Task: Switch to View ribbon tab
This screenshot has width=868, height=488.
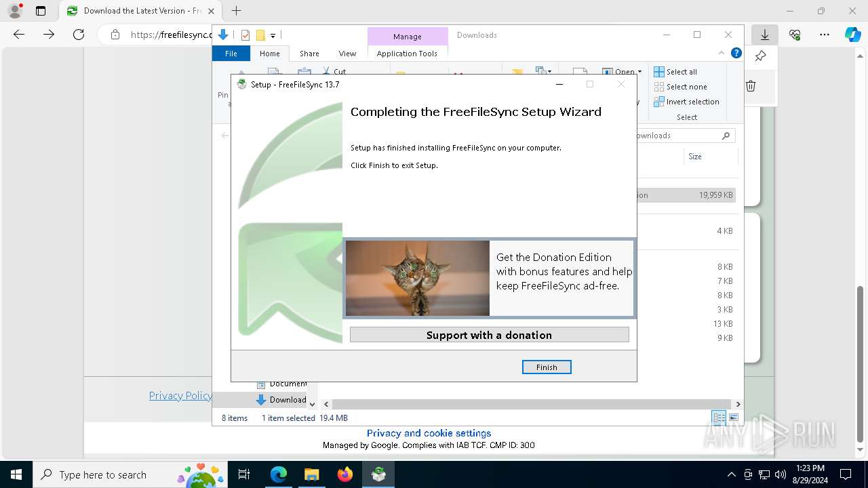Action: pyautogui.click(x=347, y=54)
